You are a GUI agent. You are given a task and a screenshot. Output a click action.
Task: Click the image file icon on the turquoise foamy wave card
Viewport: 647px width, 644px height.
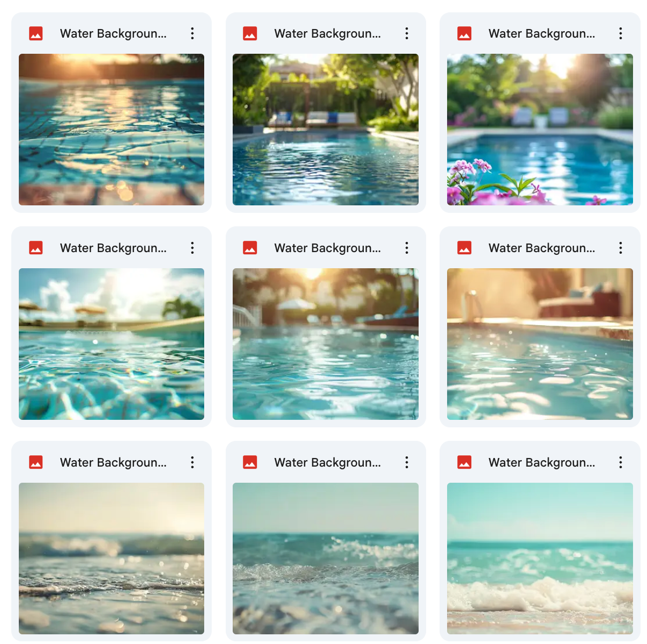[x=464, y=462]
